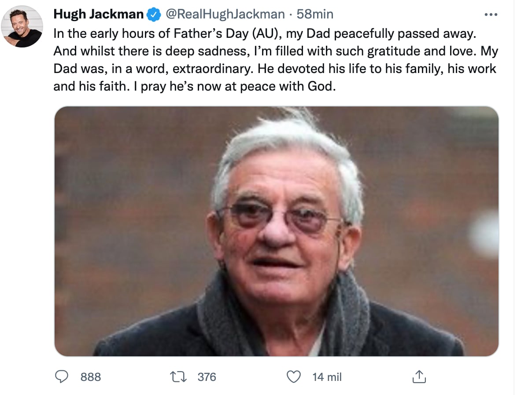The image size is (532, 395).
Task: Click the blue verified checkmark badge
Action: [153, 14]
